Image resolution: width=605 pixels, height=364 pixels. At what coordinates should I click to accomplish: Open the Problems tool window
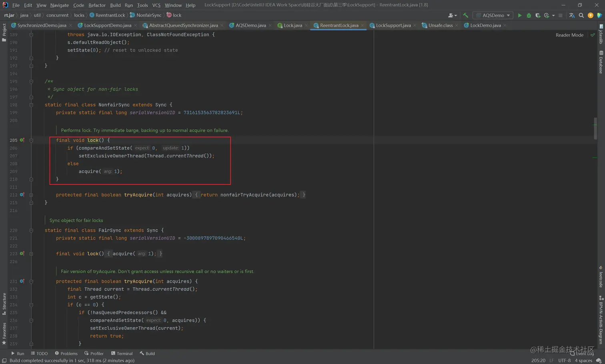pos(66,354)
